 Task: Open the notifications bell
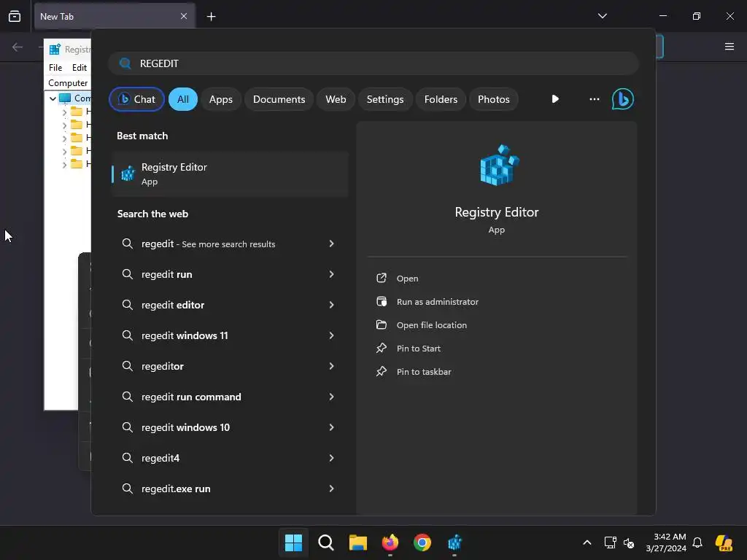[x=697, y=542]
